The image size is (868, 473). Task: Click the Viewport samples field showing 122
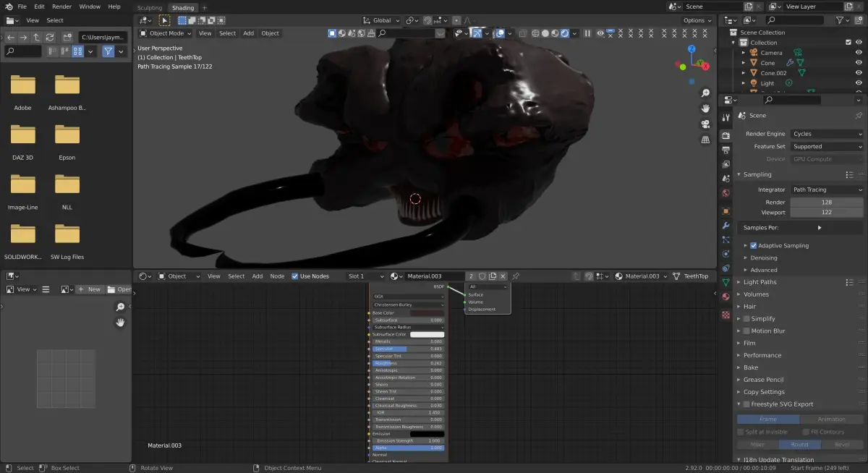point(827,213)
